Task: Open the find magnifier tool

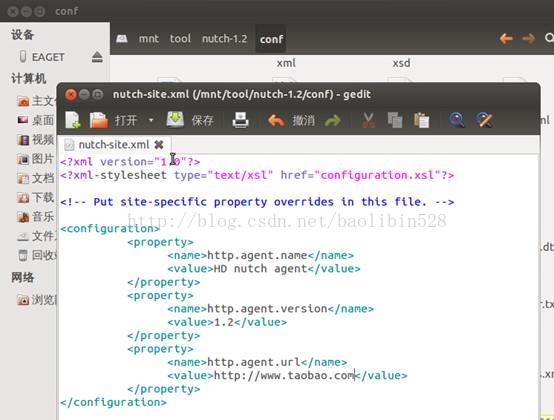Action: 457,120
